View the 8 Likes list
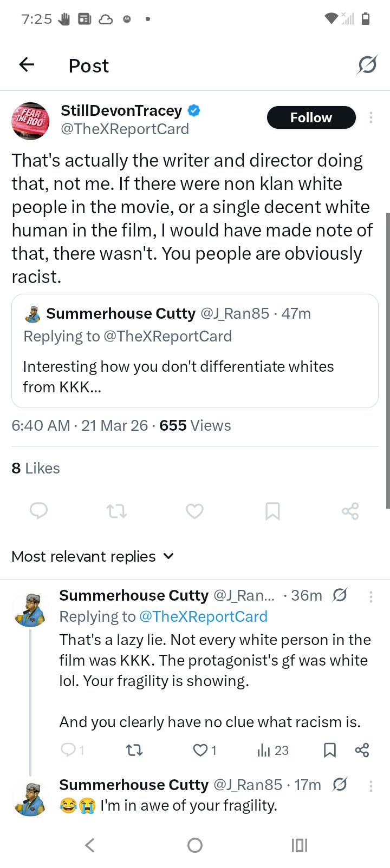 tap(36, 468)
